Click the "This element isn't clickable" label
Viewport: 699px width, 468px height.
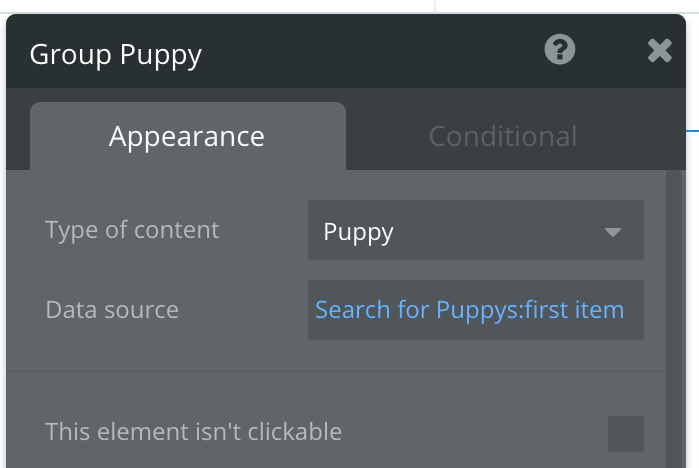(194, 432)
